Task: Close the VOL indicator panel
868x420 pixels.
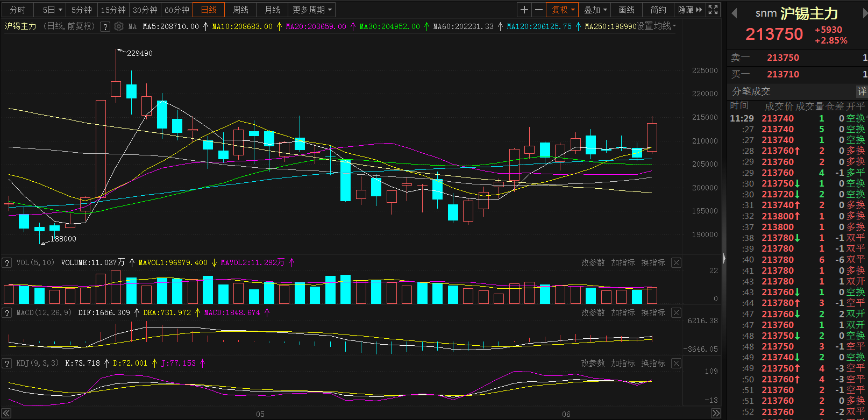Action: click(677, 262)
